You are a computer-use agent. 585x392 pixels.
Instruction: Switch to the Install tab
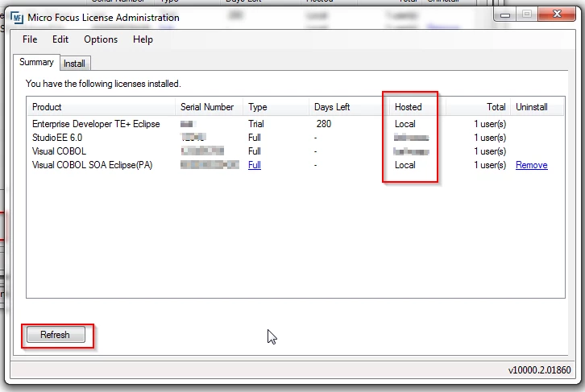click(x=74, y=64)
